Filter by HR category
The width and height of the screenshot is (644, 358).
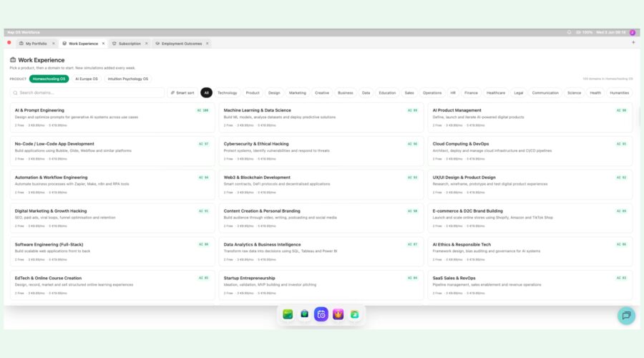453,93
